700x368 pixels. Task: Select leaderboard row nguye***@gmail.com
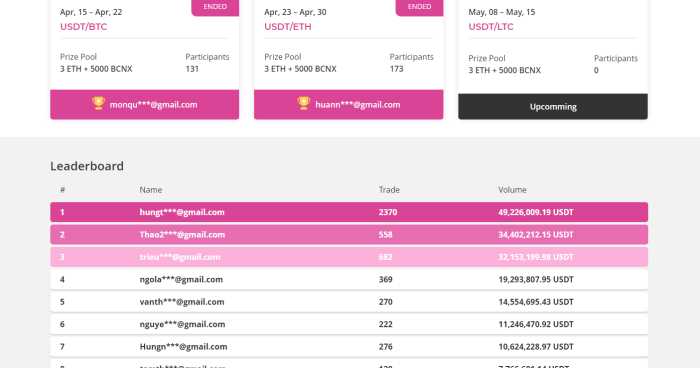349,324
